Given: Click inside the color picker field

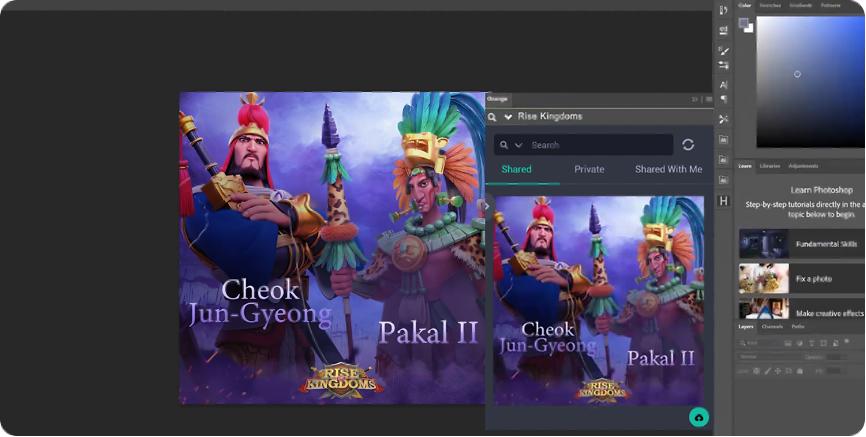Looking at the screenshot, I should coord(811,82).
